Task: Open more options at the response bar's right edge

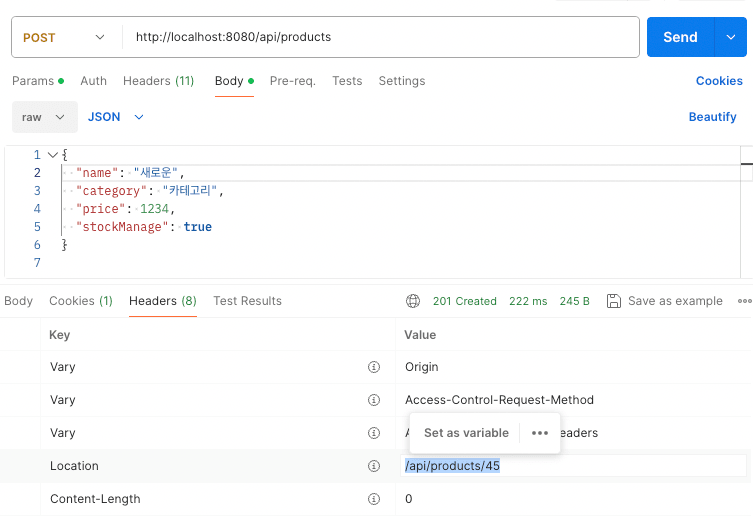Action: point(744,301)
